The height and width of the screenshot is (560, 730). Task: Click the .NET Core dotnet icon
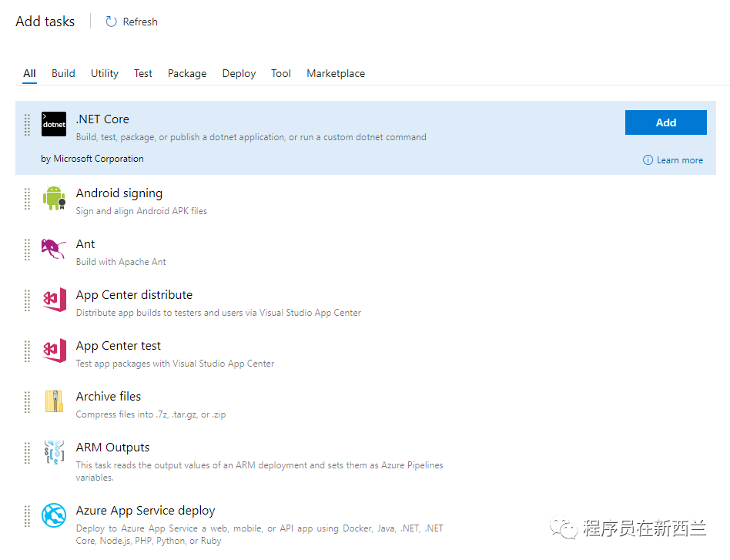tap(54, 124)
